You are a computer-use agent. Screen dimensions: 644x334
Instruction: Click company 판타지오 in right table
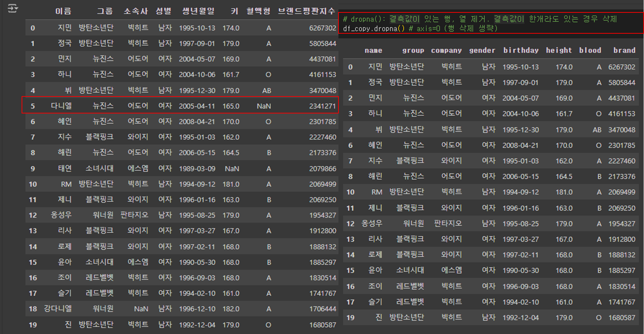(448, 223)
